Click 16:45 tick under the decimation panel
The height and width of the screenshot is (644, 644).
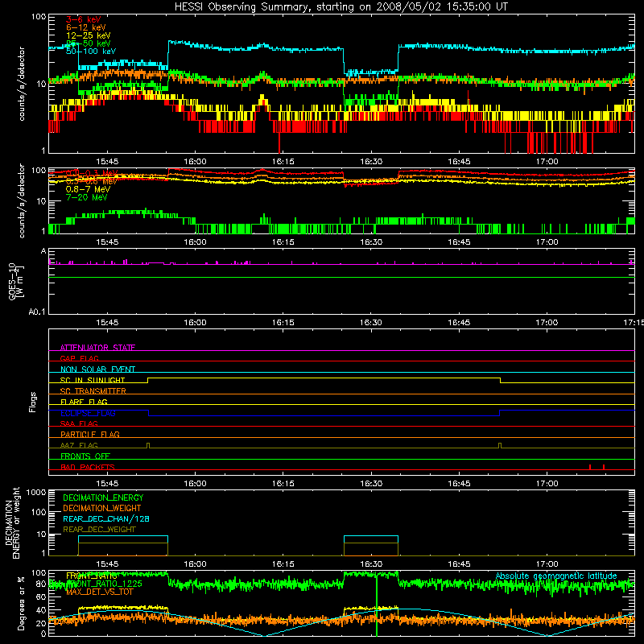(x=459, y=564)
